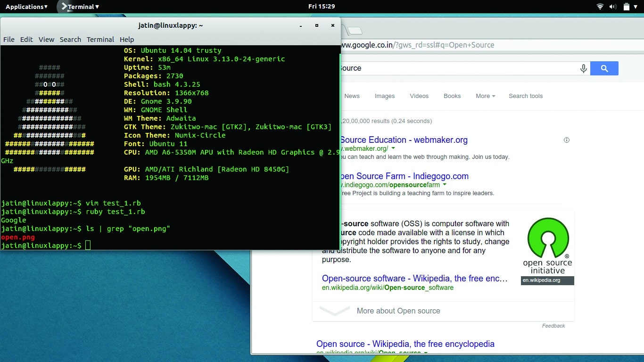644x362 pixels.
Task: Open the terminal's Edit menu
Action: pos(26,40)
